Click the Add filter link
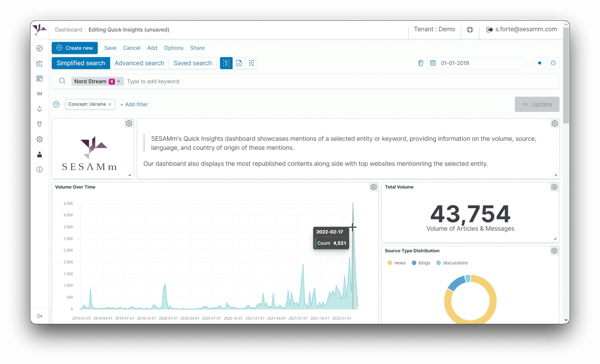The image size is (600, 364). [x=134, y=104]
